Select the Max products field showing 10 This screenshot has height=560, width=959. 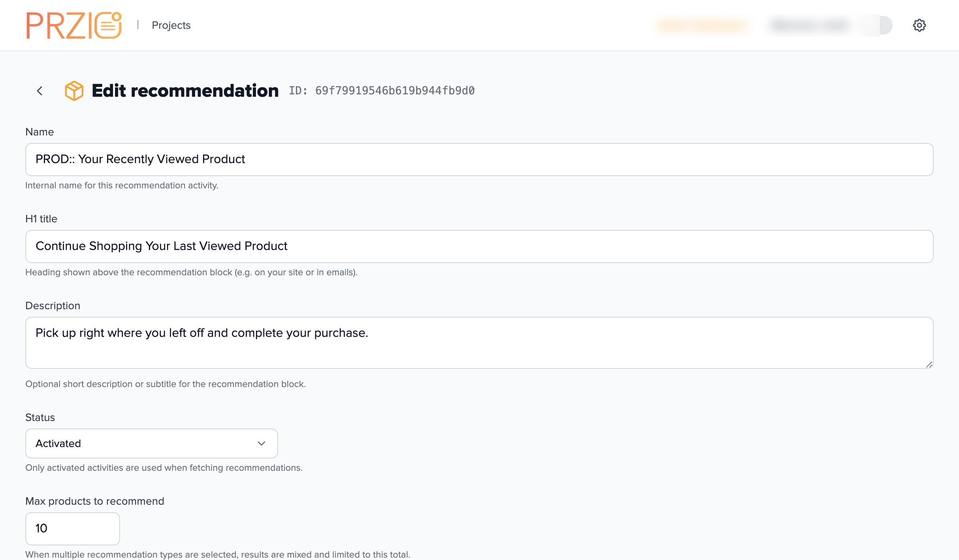click(73, 528)
